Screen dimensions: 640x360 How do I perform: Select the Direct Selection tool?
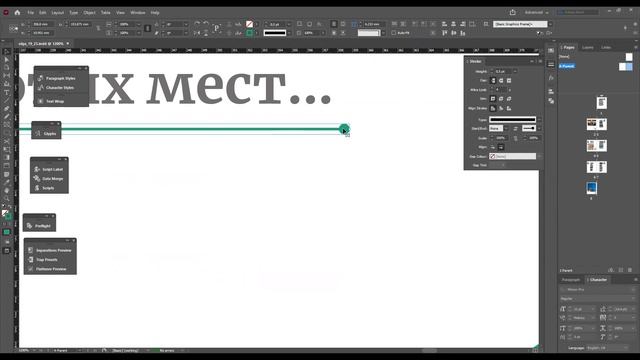tap(7, 60)
